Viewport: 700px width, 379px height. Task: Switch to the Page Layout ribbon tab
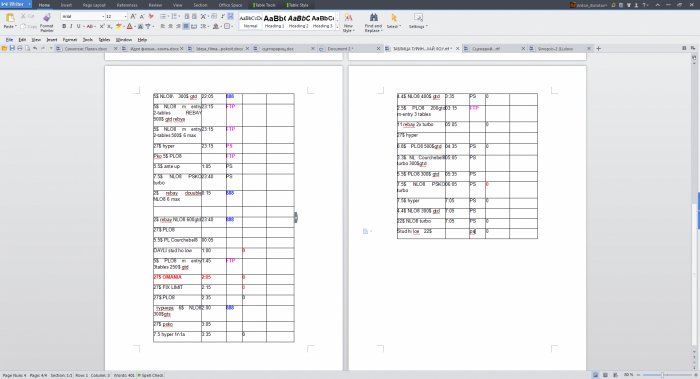94,5
